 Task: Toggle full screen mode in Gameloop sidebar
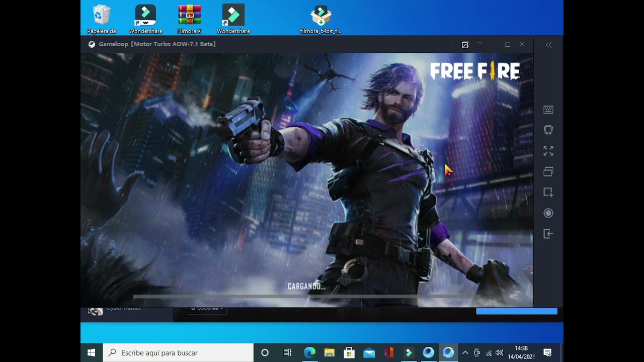click(548, 151)
